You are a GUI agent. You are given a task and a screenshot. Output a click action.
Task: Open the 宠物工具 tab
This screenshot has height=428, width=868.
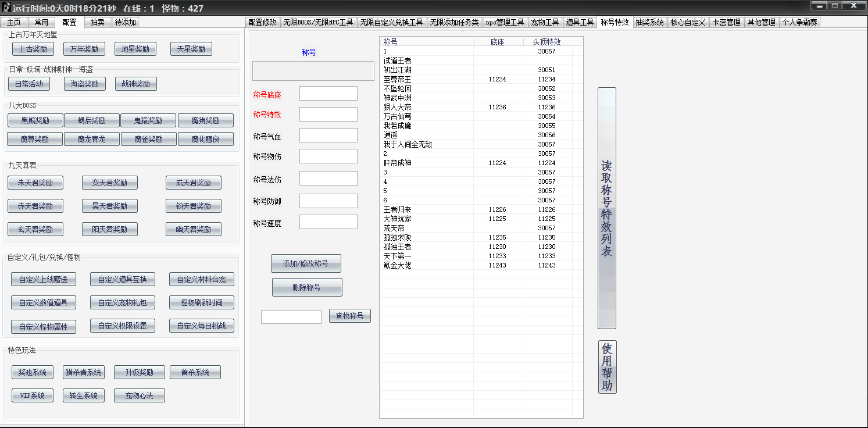(545, 22)
